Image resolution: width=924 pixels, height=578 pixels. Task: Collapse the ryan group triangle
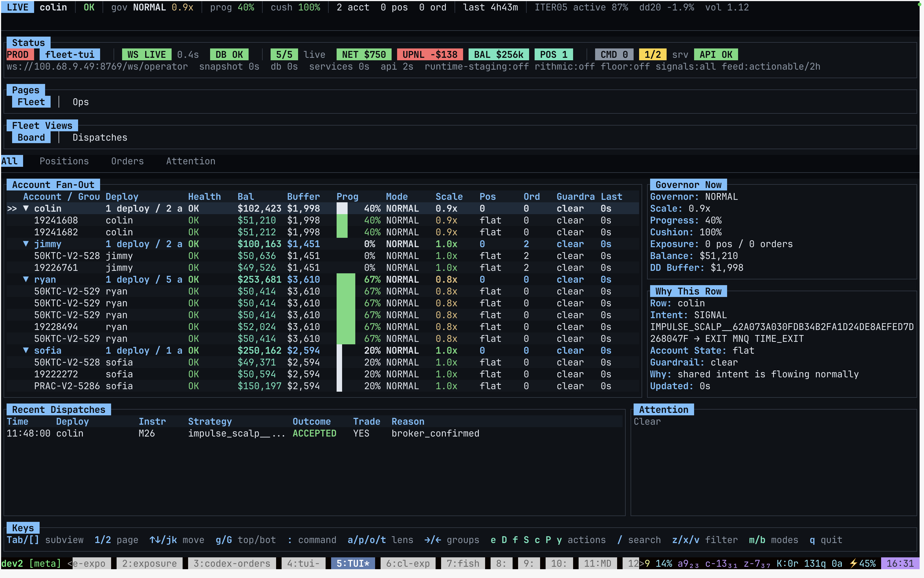tap(26, 279)
